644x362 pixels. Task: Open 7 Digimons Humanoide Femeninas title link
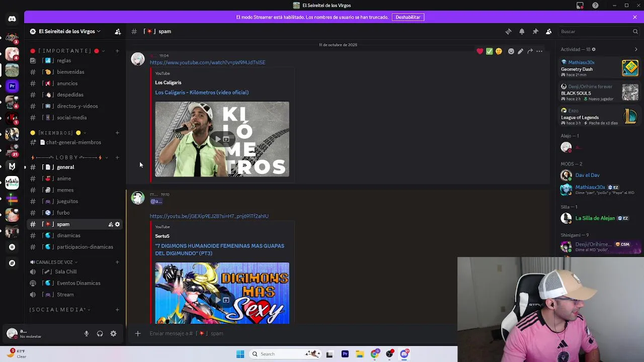pos(220,249)
